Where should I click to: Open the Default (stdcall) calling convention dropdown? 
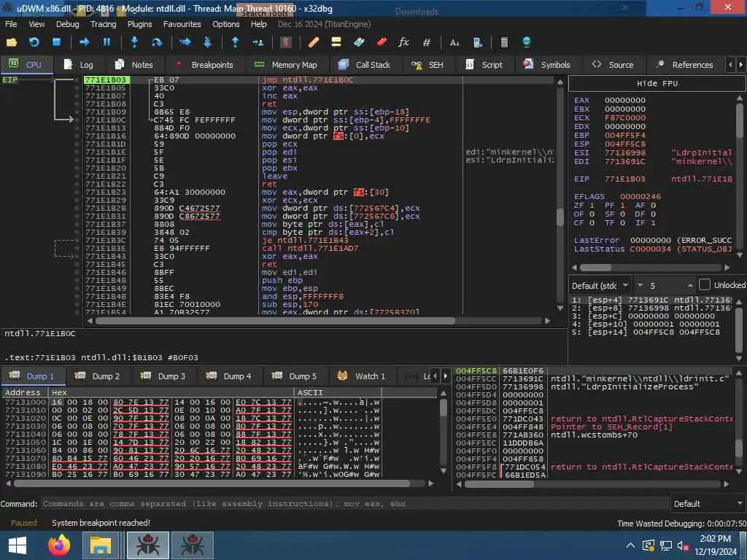pos(600,285)
